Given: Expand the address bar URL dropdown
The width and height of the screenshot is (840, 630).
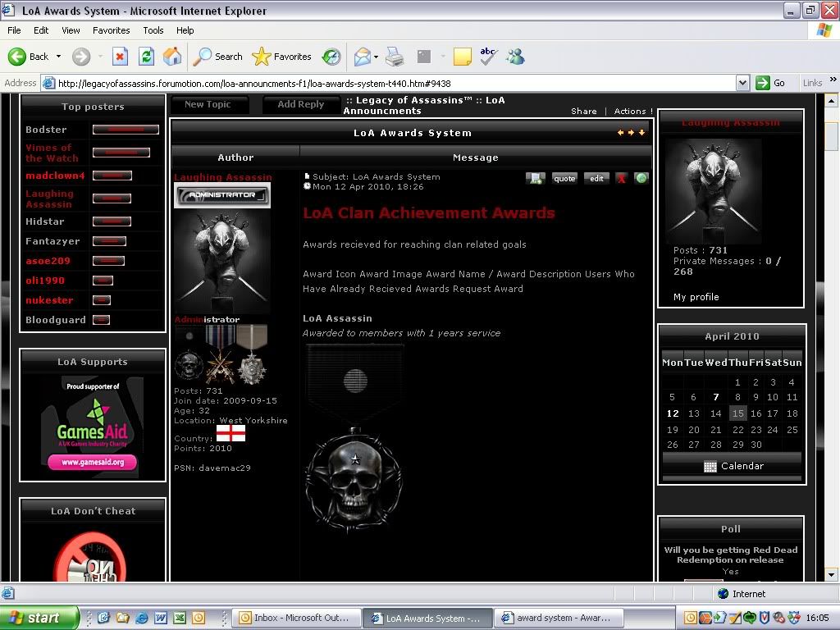Looking at the screenshot, I should click(x=742, y=83).
